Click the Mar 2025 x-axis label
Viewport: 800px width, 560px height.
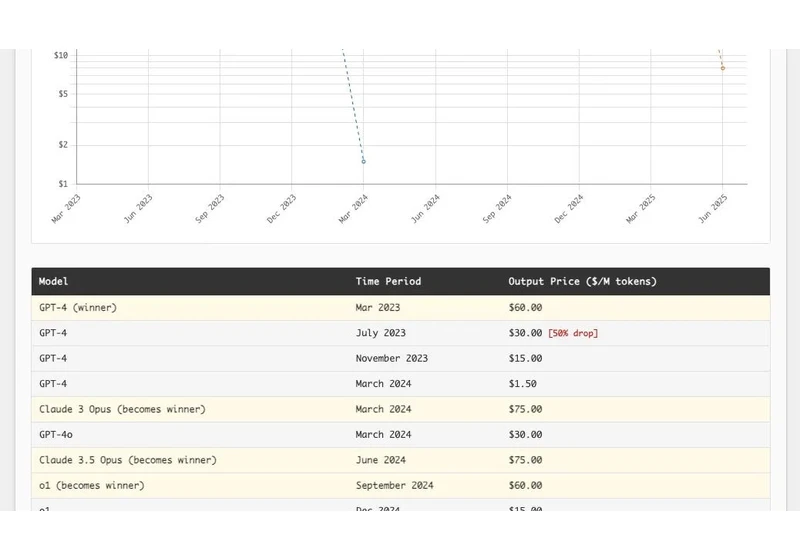tap(641, 209)
